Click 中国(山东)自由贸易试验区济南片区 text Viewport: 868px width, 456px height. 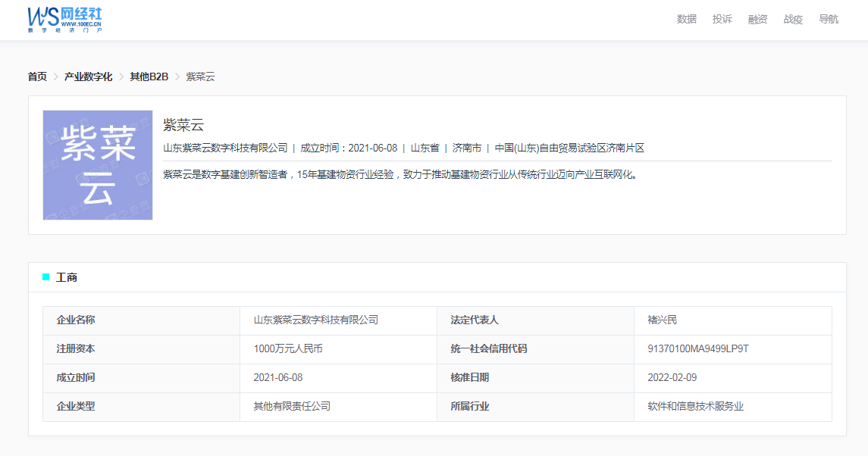tap(569, 148)
